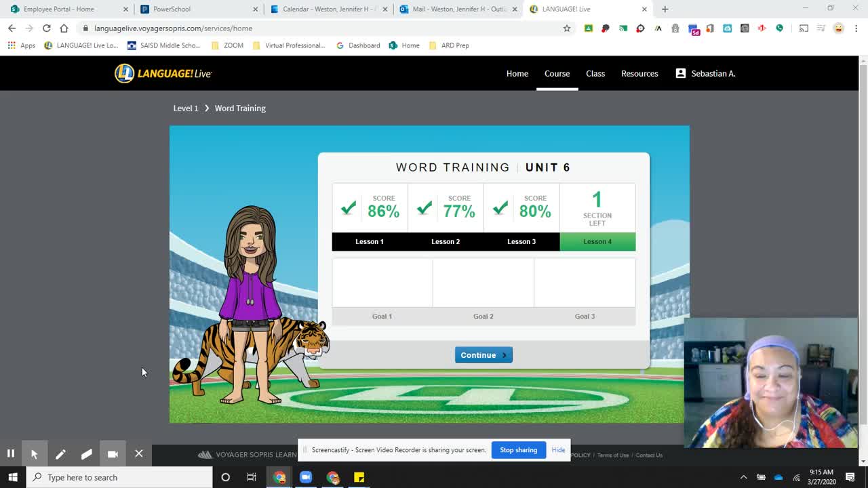Click the Windows taskbar search box
Image resolution: width=868 pixels, height=488 pixels.
tap(120, 477)
